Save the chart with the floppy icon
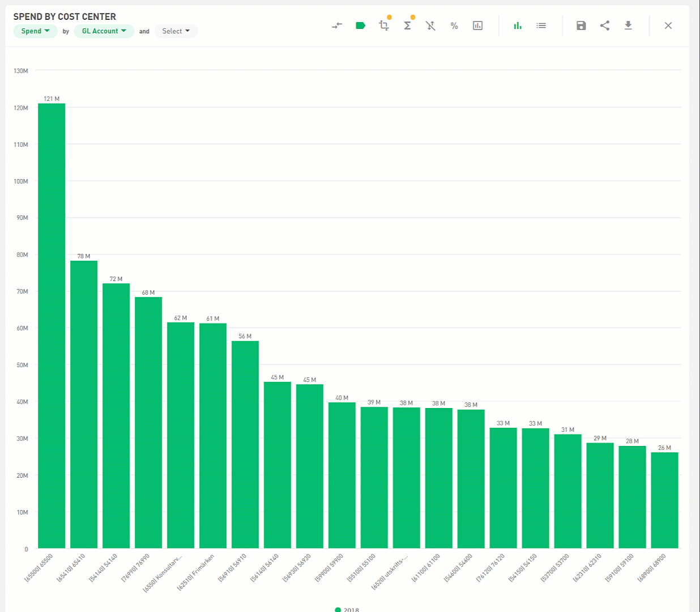This screenshot has width=700, height=612. (581, 25)
